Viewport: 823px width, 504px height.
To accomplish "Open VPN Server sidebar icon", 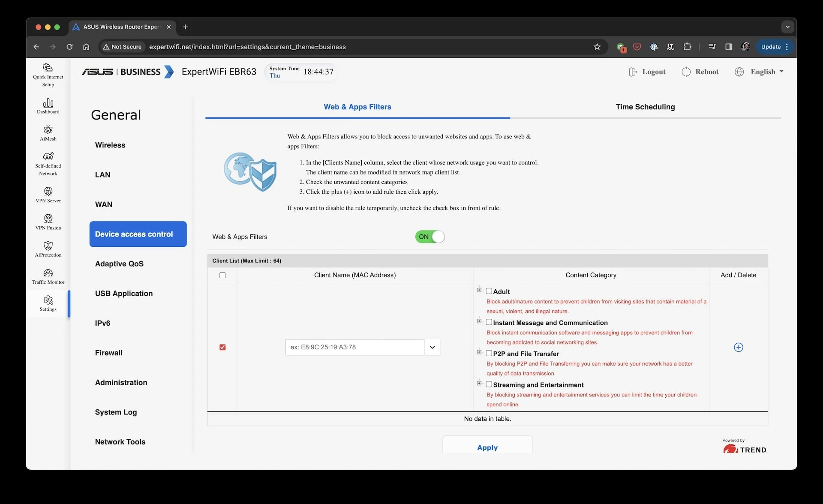I will pos(48,195).
